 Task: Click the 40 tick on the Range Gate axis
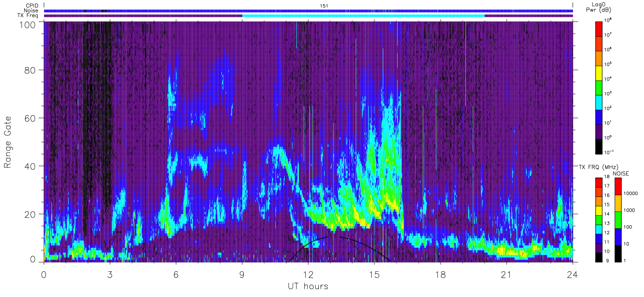click(30, 166)
